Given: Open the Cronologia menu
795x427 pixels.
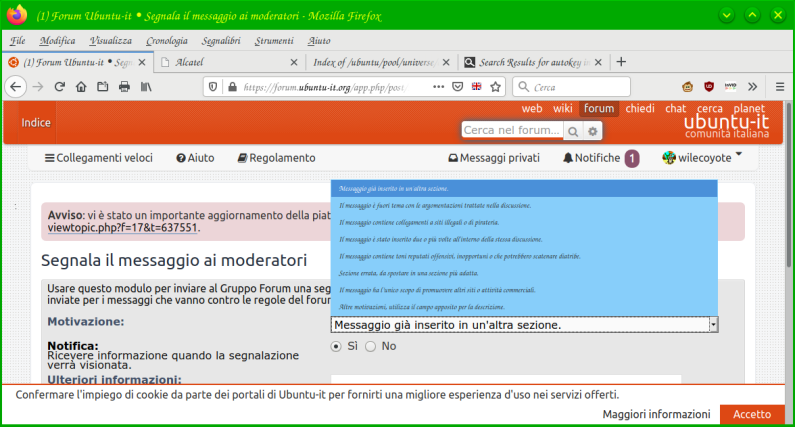Looking at the screenshot, I should pos(167,41).
